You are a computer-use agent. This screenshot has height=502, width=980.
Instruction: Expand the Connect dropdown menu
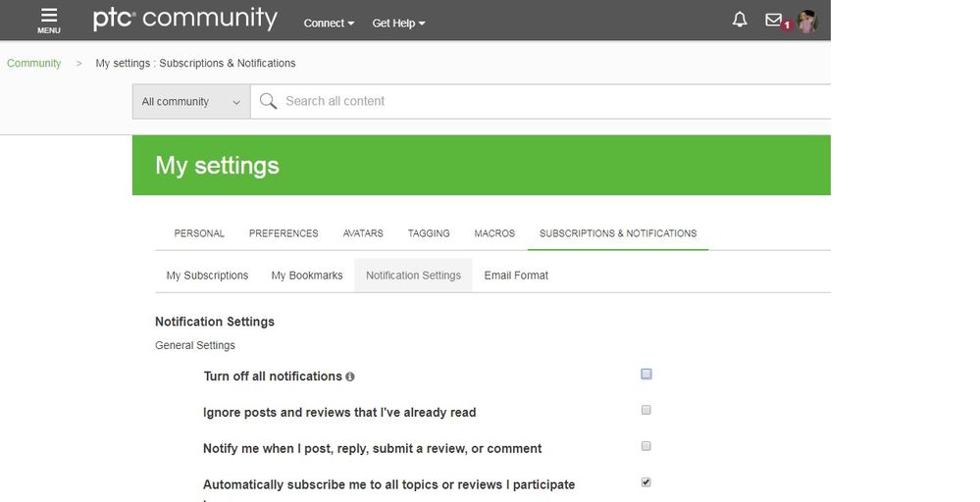[329, 24]
